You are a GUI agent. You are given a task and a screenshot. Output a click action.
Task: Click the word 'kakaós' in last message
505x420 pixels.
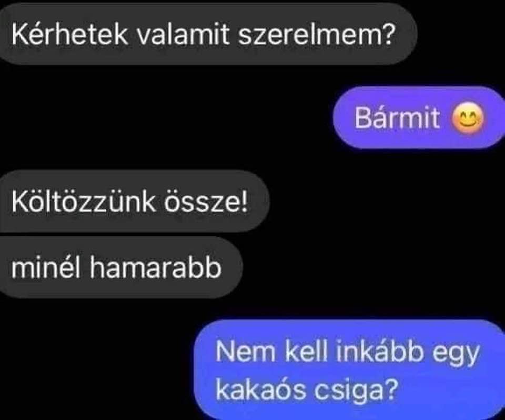[261, 389]
